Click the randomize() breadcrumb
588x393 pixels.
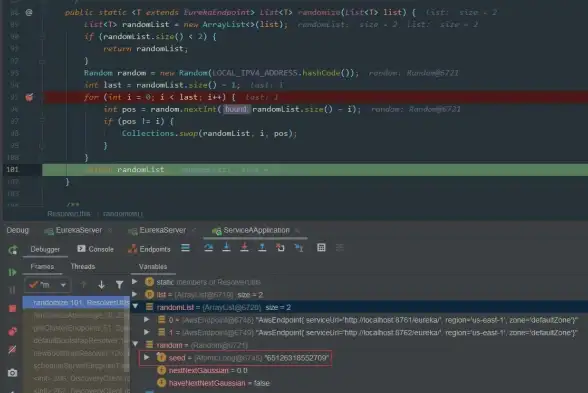(x=122, y=214)
